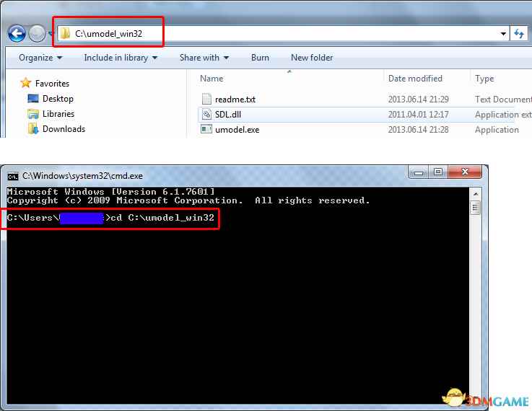
Task: Refresh the folder with the refresh icon
Action: [519, 34]
